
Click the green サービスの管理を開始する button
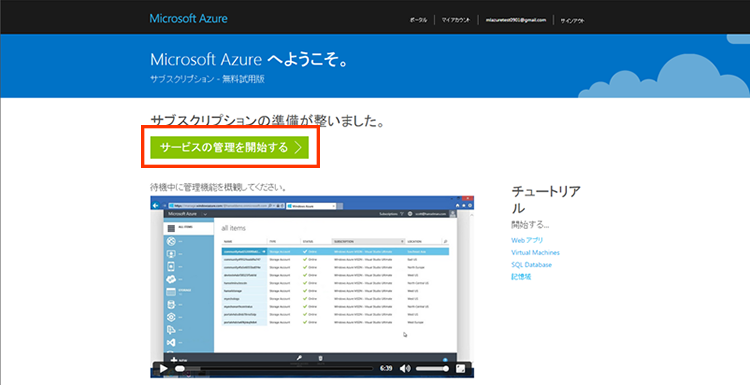click(x=230, y=147)
